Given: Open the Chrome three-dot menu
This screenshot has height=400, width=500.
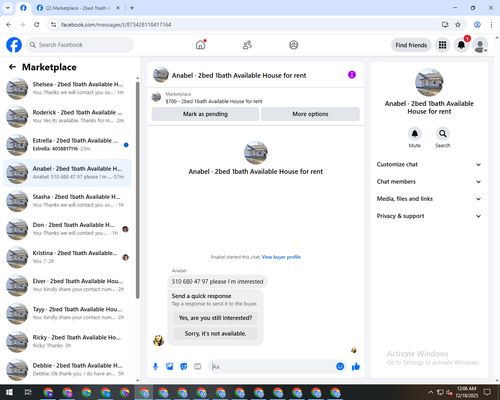Looking at the screenshot, I should point(491,25).
